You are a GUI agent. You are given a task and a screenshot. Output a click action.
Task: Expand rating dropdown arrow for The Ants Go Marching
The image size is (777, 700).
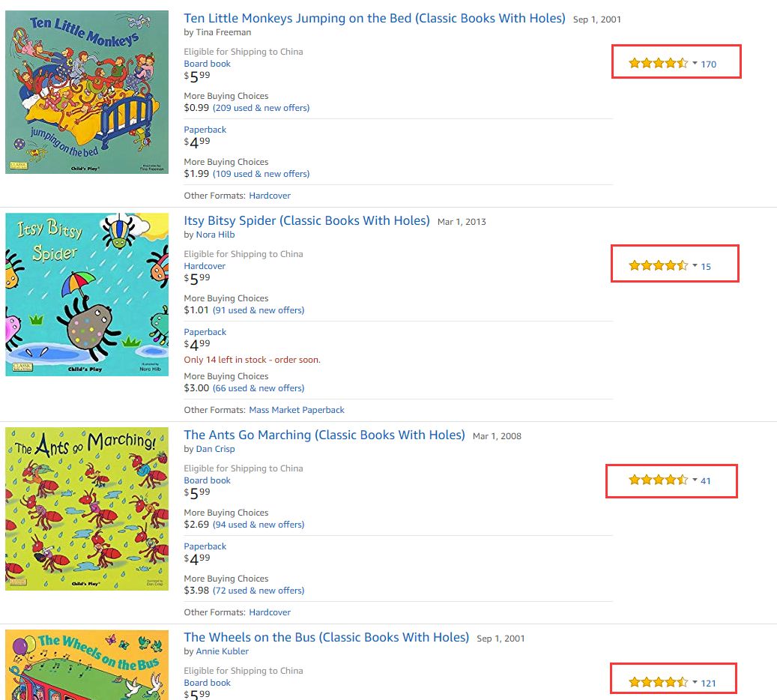[695, 480]
